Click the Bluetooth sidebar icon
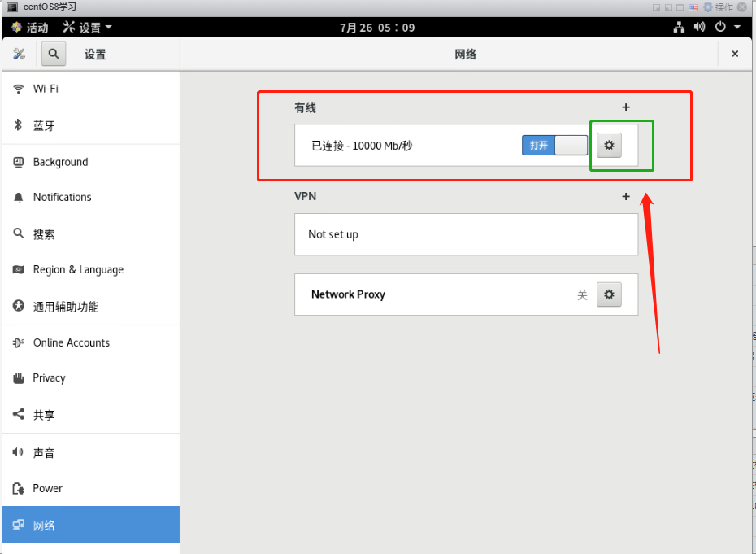This screenshot has height=554, width=756. pos(19,125)
